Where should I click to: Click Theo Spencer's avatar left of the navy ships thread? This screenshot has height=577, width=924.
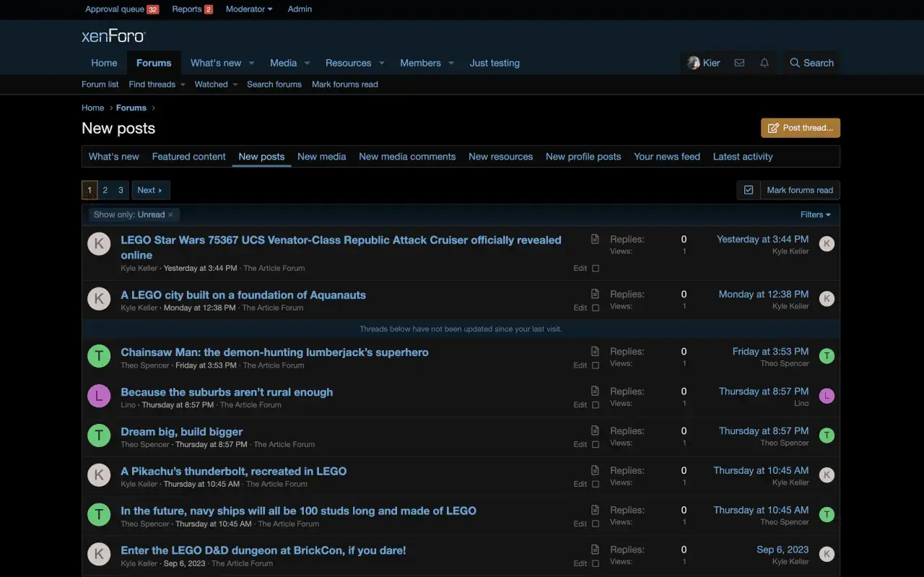[x=99, y=514]
